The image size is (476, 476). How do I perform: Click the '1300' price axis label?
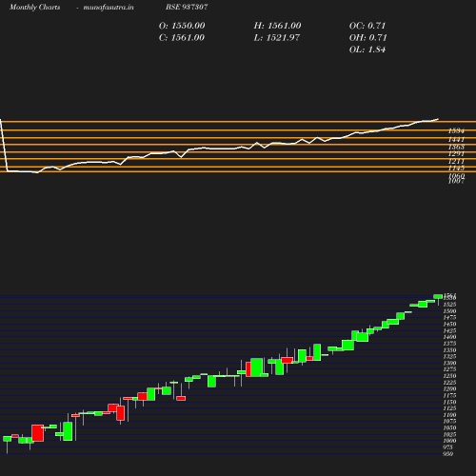[x=449, y=363]
